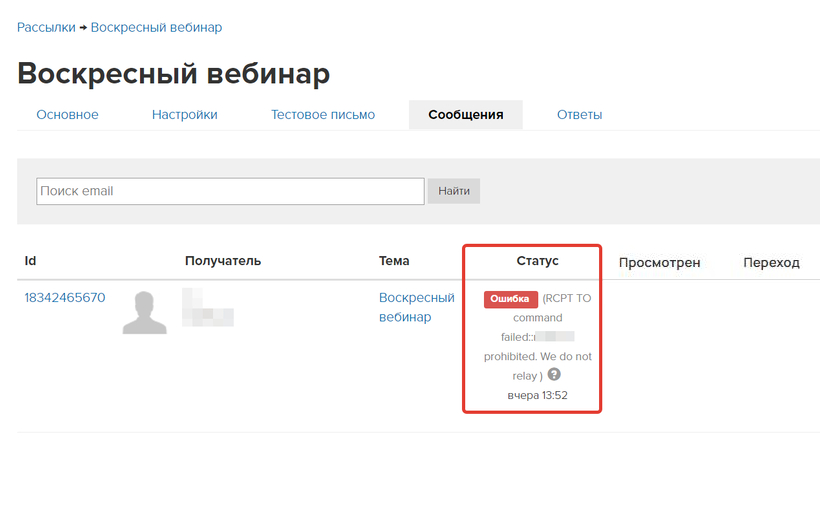Click the recipient avatar silhouette

pyautogui.click(x=144, y=312)
